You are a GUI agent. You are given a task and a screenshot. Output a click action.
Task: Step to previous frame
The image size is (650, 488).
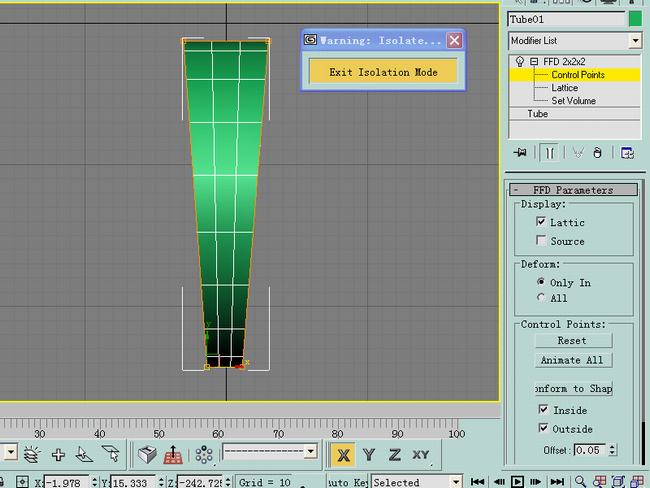[499, 482]
